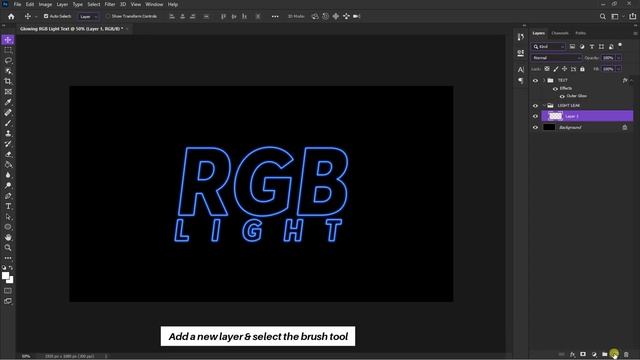Change screen mode icon at toolbar bottom
The height and width of the screenshot is (360, 640).
pyautogui.click(x=8, y=301)
